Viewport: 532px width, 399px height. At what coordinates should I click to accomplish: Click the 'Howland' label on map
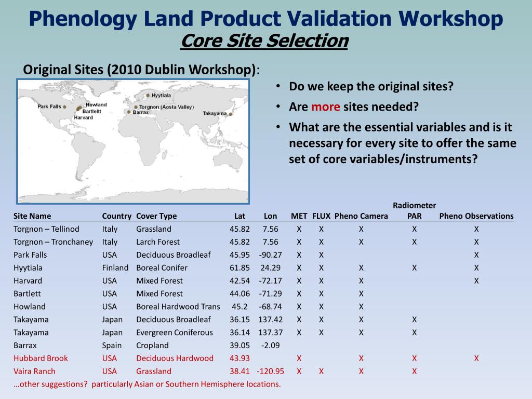(96, 105)
